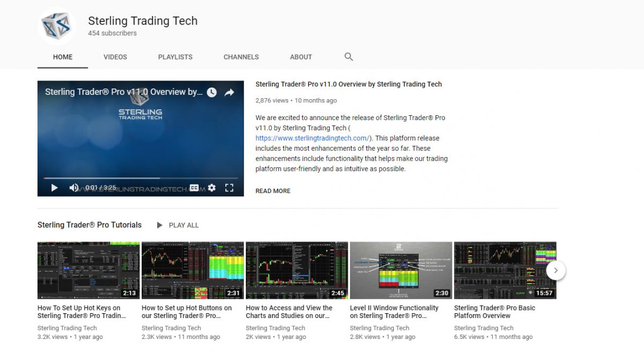
Task: Click the Play All triangle icon
Action: click(159, 225)
